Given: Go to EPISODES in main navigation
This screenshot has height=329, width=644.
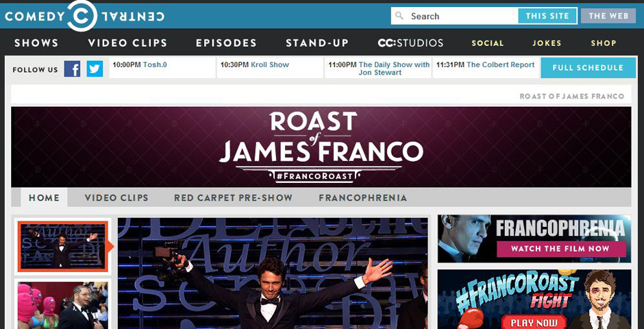Looking at the screenshot, I should pyautogui.click(x=226, y=43).
